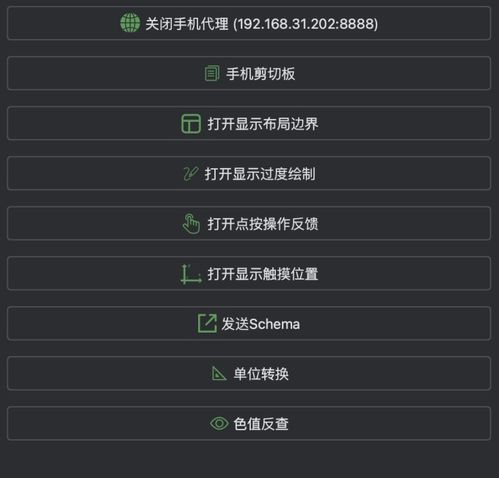Screen dimensions: 499x478
Task: Click the eye icon for color lookup
Action: [219, 424]
